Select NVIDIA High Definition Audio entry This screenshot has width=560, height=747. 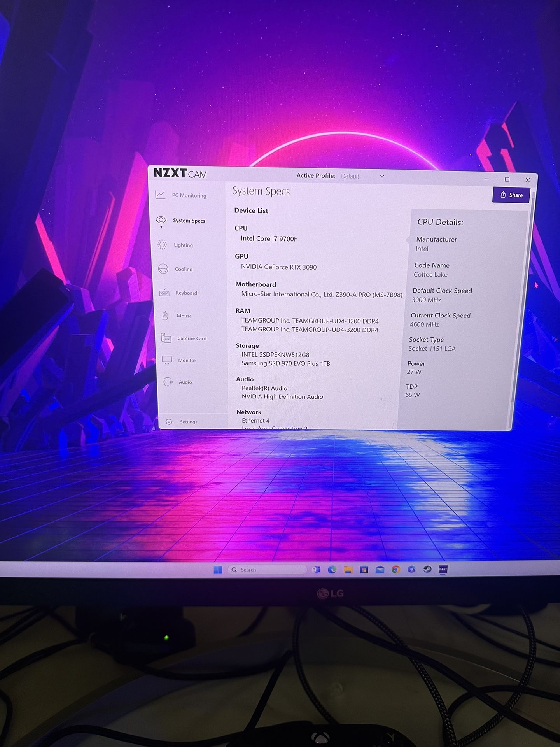pyautogui.click(x=282, y=397)
